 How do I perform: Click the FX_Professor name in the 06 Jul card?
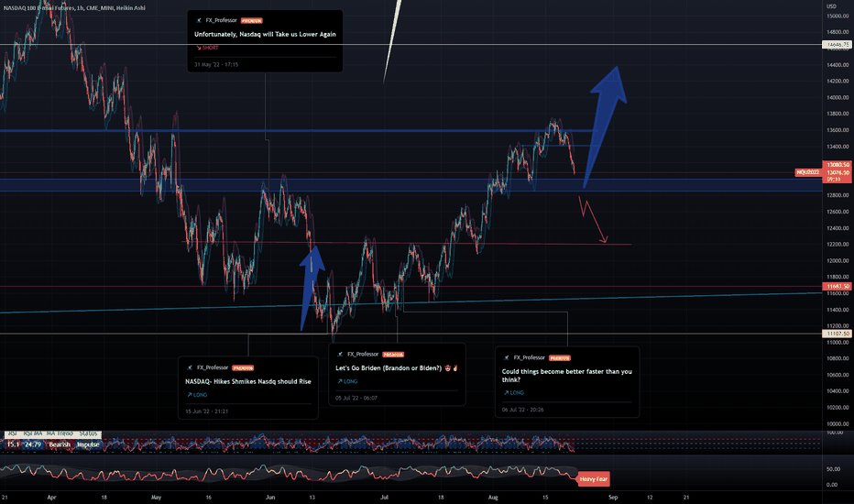[530, 358]
